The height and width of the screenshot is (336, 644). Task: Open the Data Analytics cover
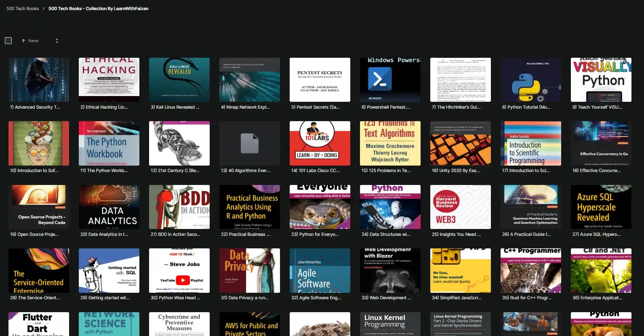pyautogui.click(x=109, y=207)
